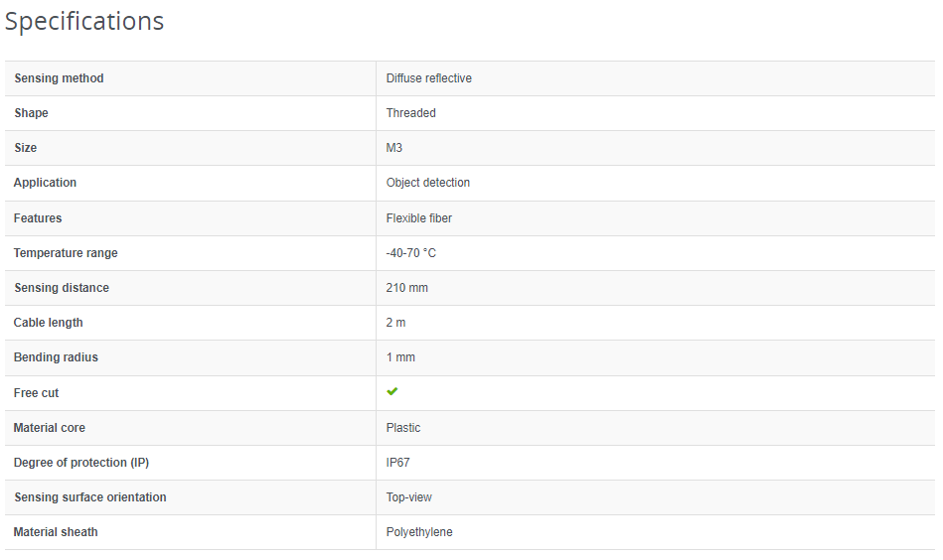Select the Flexible fiber feature value
943x560 pixels.
coord(419,218)
